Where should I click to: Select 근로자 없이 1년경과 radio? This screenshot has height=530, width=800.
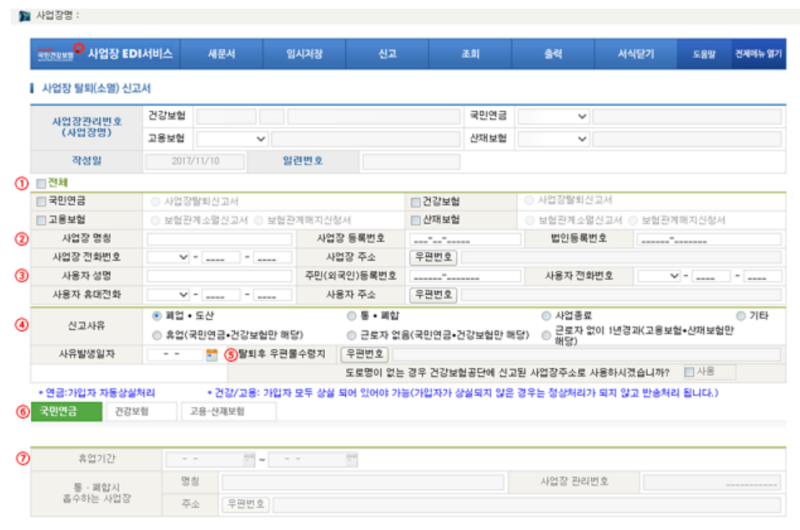point(546,335)
